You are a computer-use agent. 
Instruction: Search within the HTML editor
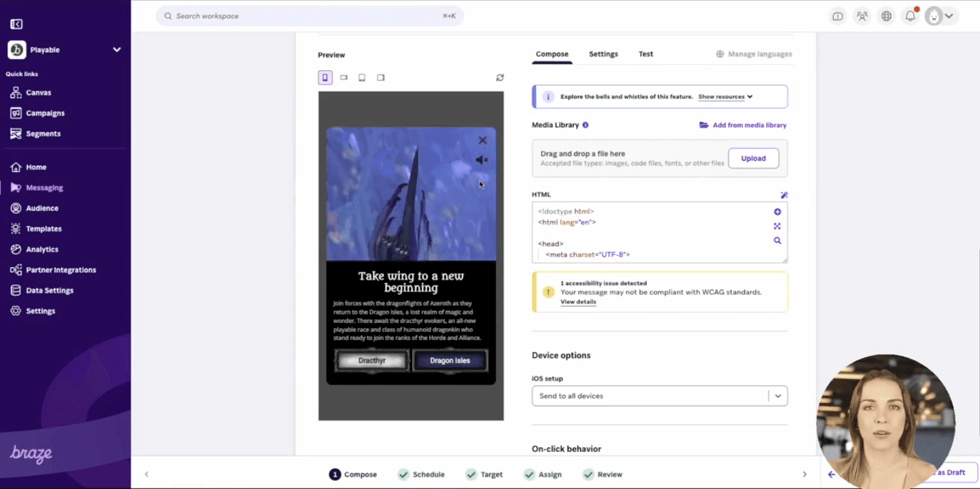pyautogui.click(x=777, y=241)
